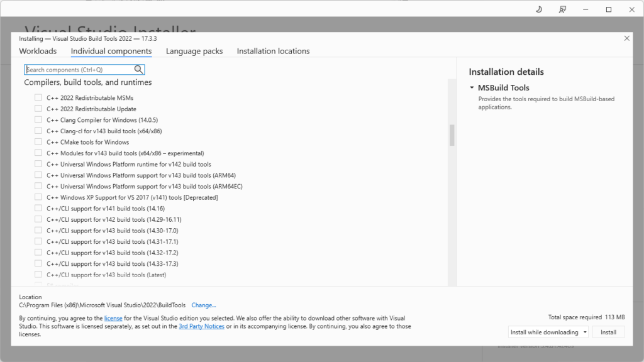The width and height of the screenshot is (644, 362).
Task: Tick C++ Clang Compiler for Windows (14.0.5)
Action: (x=38, y=120)
